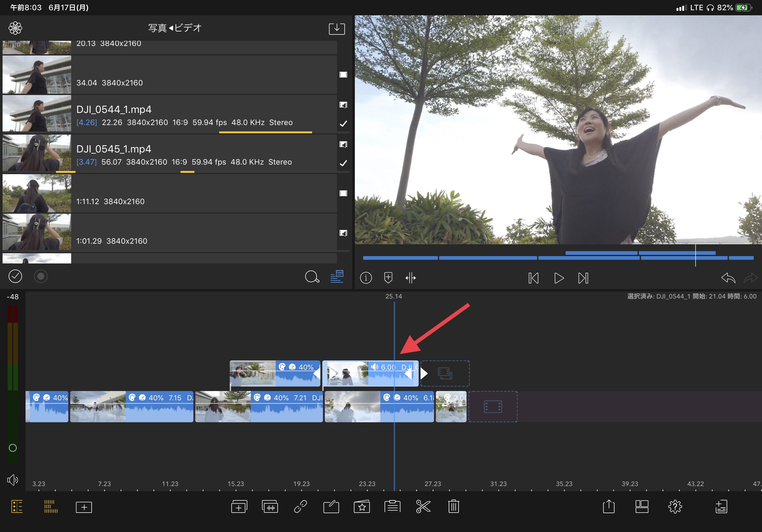Toggle the circled checkmark selection filter
The image size is (762, 532).
click(x=15, y=276)
